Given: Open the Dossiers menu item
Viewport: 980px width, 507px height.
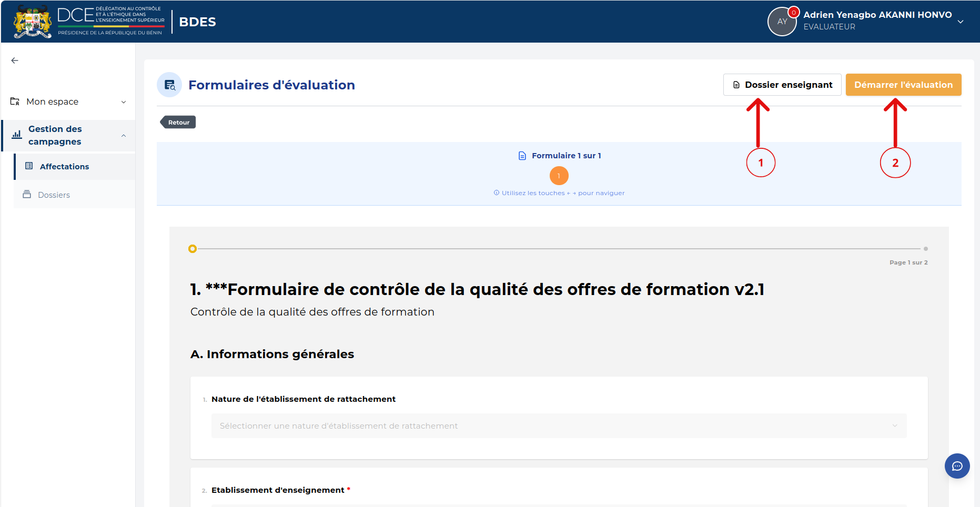Looking at the screenshot, I should tap(75, 195).
